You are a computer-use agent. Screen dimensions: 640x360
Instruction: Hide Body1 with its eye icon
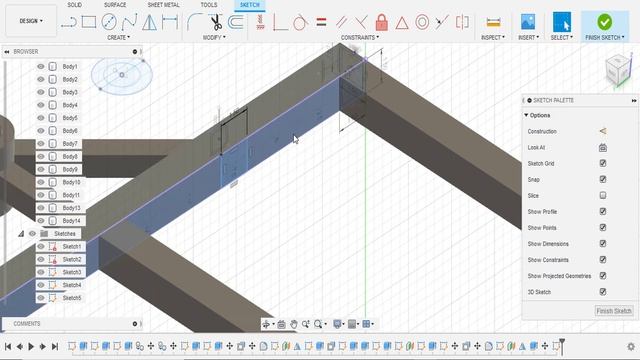click(x=41, y=67)
